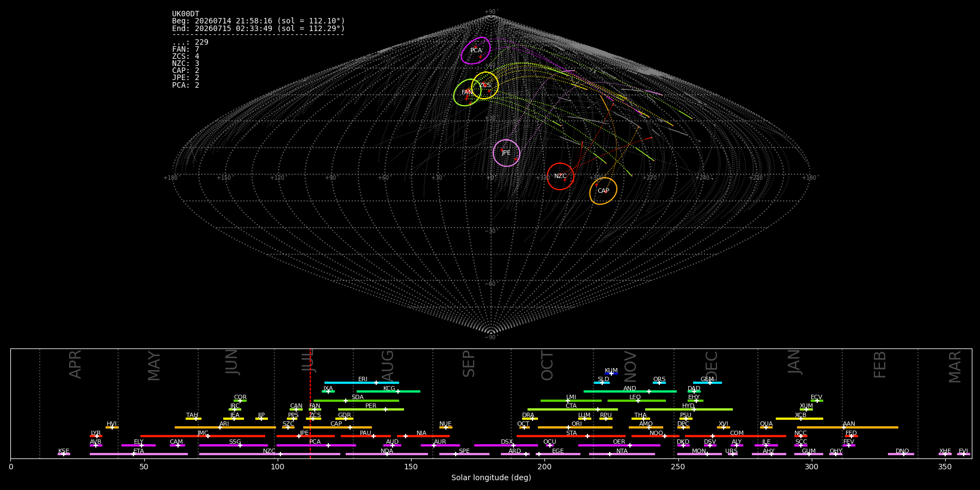Click the SDA green shower bar

356,401
